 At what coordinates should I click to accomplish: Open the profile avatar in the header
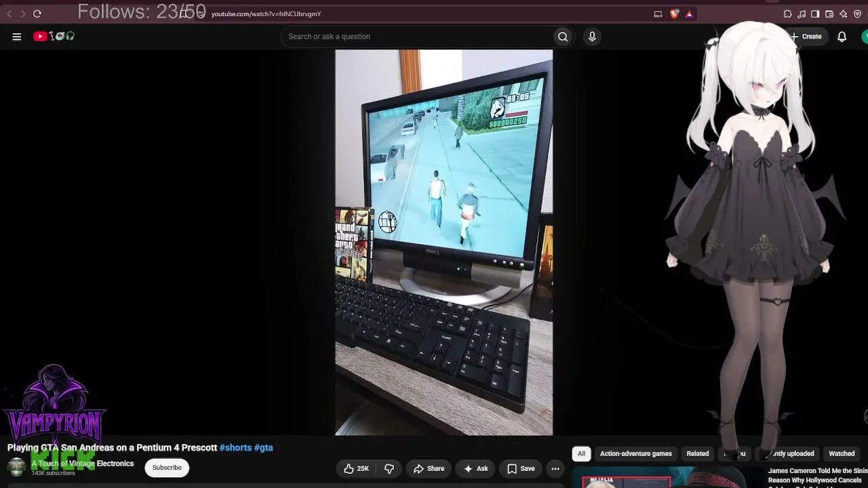click(865, 37)
